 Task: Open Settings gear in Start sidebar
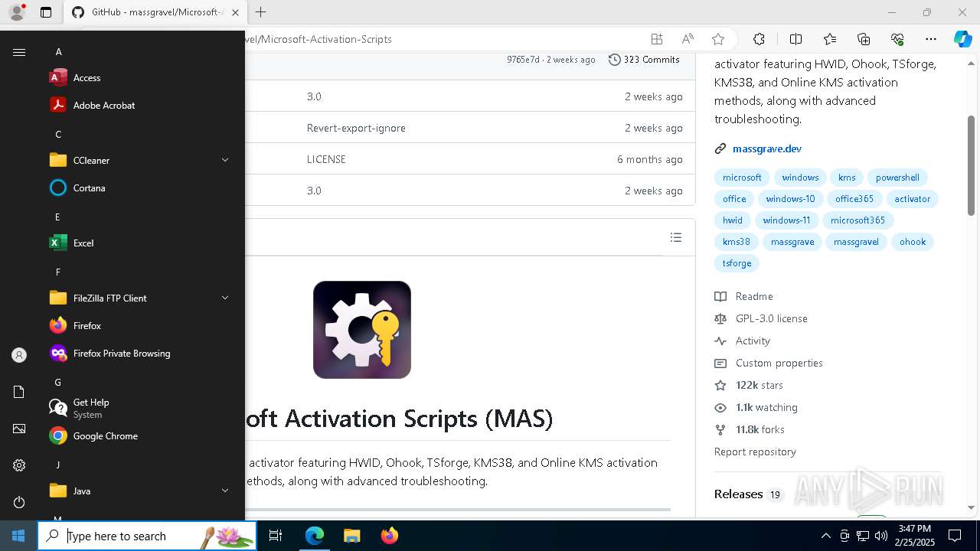pyautogui.click(x=19, y=465)
